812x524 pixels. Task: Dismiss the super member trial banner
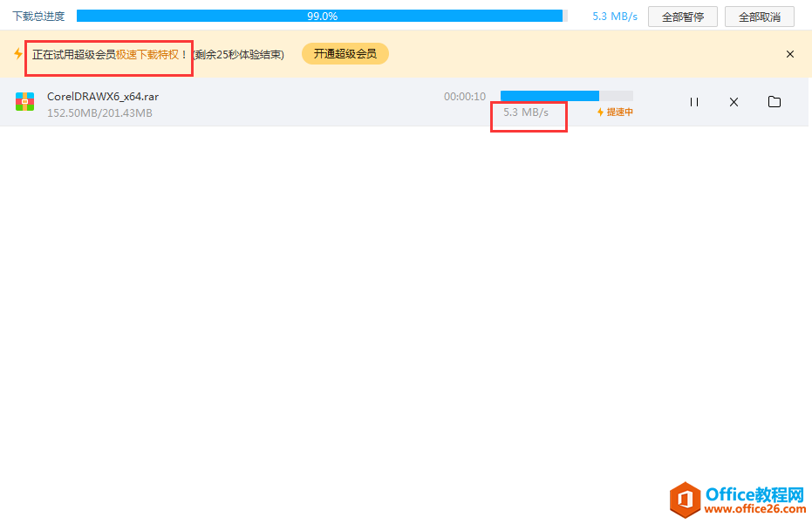coord(789,54)
